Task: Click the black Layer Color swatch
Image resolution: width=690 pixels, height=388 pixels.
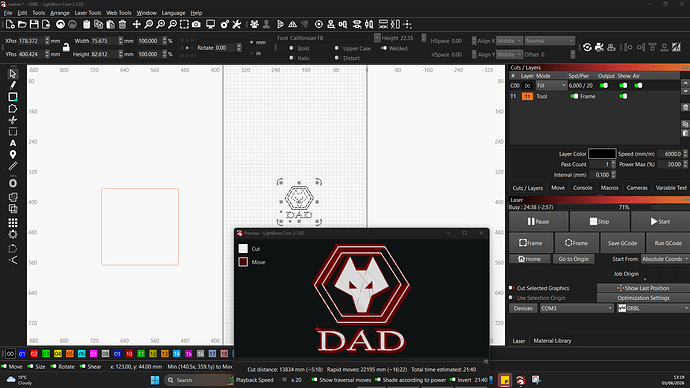Action: (602, 154)
